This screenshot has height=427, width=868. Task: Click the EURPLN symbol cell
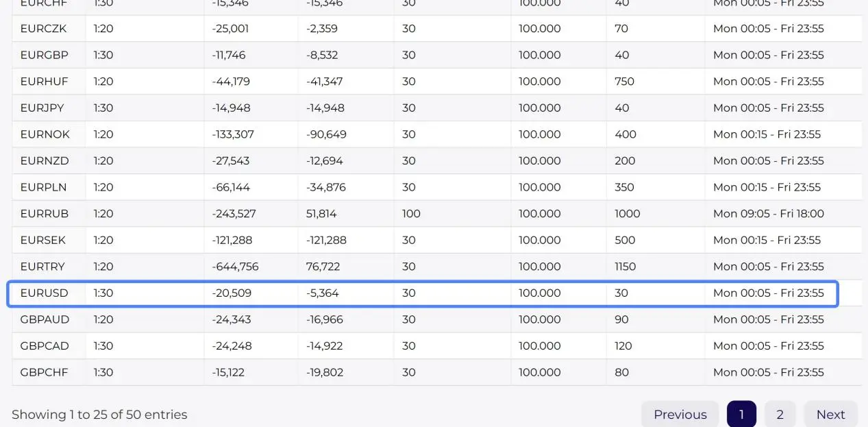tap(43, 187)
